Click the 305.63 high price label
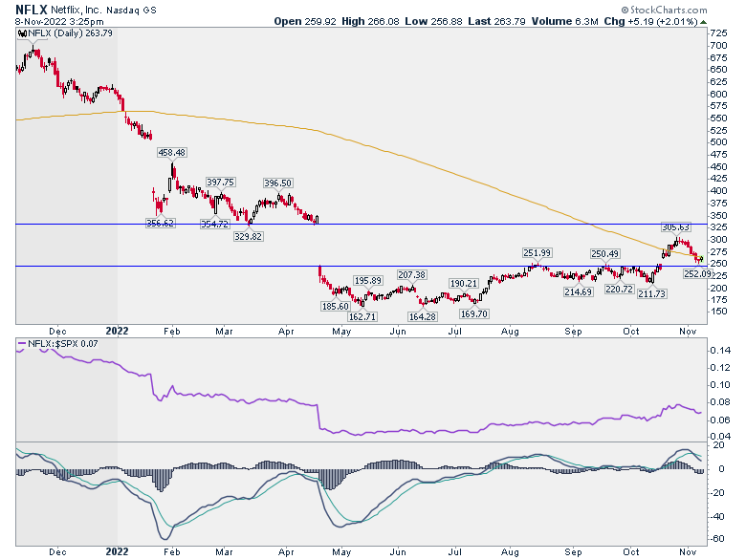The image size is (746, 560). point(675,227)
